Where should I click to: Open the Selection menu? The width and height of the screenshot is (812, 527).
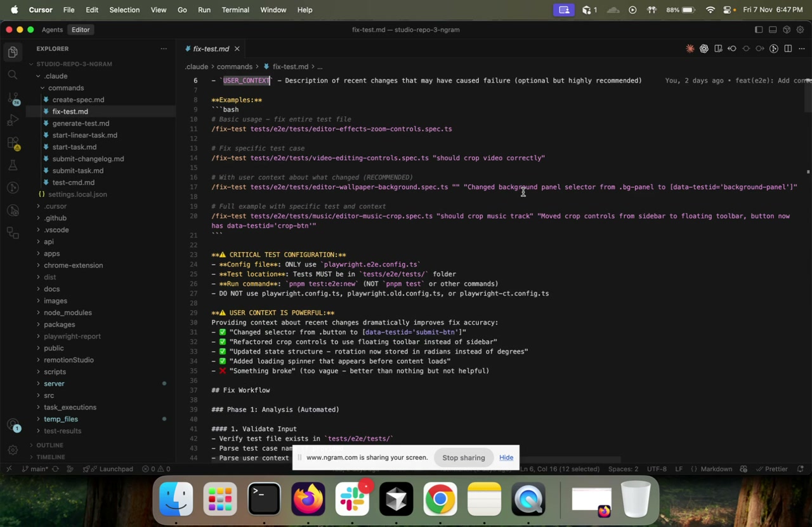pyautogui.click(x=124, y=10)
